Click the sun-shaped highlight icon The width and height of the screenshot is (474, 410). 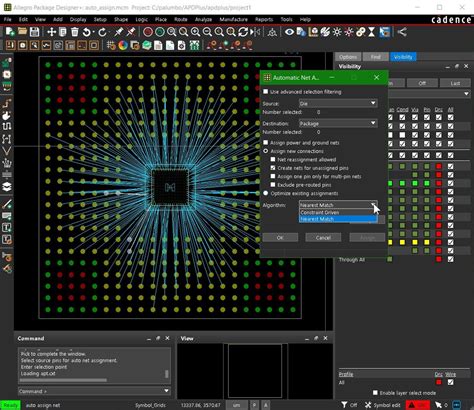click(337, 32)
